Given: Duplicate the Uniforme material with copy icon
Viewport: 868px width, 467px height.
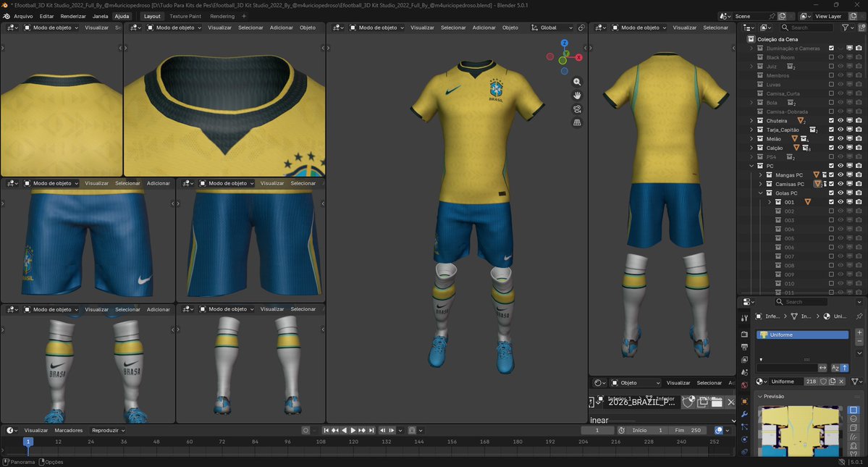Looking at the screenshot, I should (832, 382).
